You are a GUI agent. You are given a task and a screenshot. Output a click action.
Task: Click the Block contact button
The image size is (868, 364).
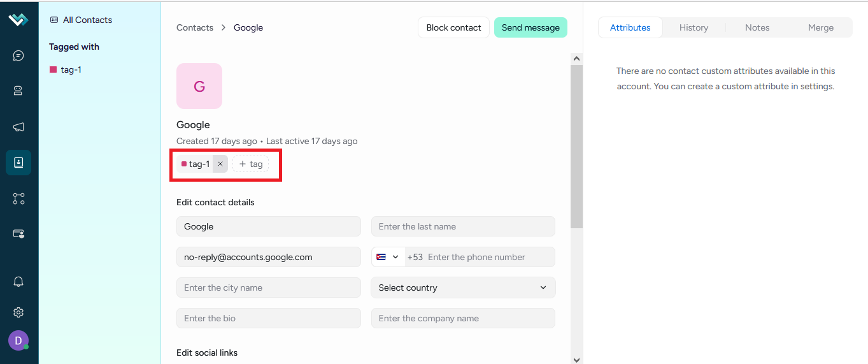tap(453, 27)
